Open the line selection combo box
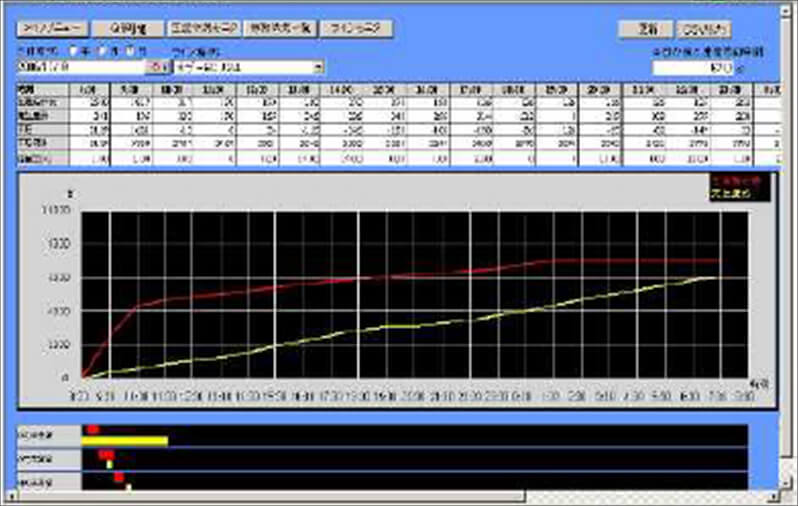 pos(245,67)
